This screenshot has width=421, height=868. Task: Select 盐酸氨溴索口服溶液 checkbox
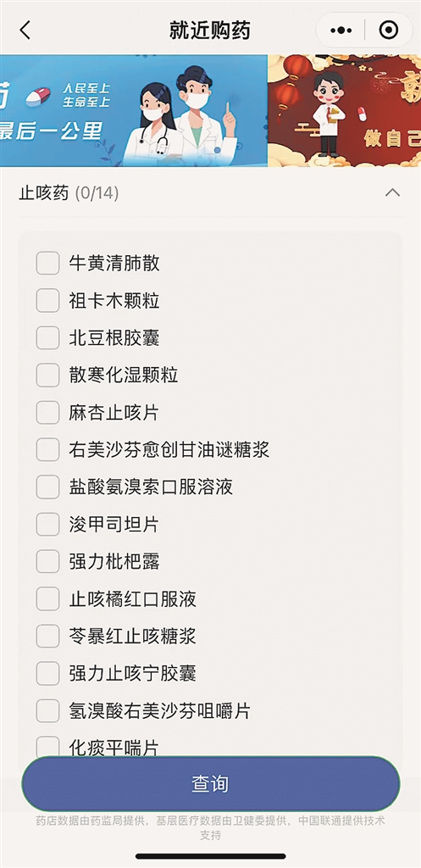[x=47, y=487]
